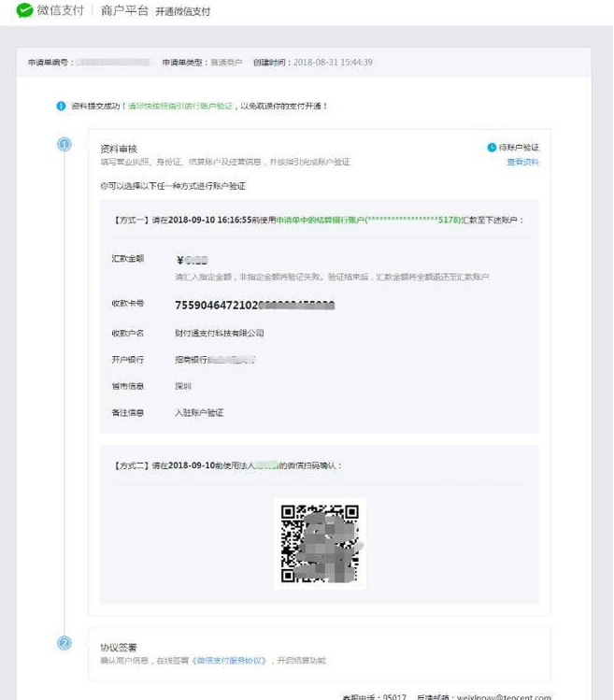Screen dimensions: 614x700
Task: Click the customer service phone 95017
Action: 394,697
